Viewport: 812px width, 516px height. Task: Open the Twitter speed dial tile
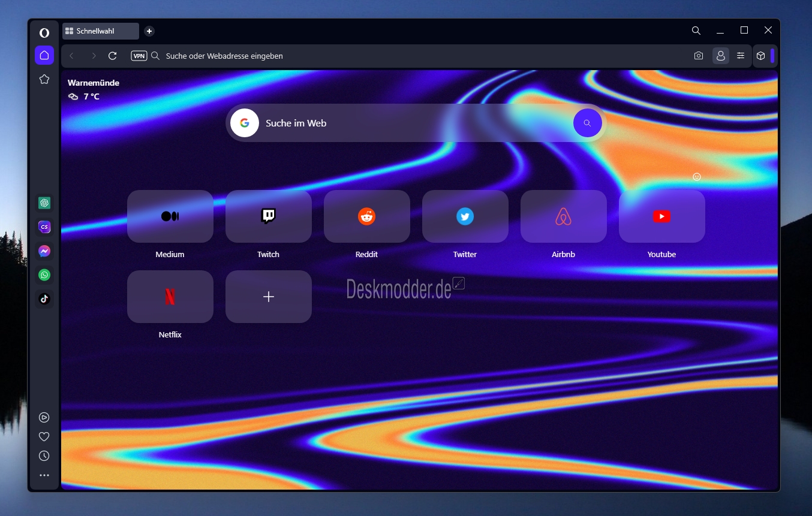[x=465, y=216]
